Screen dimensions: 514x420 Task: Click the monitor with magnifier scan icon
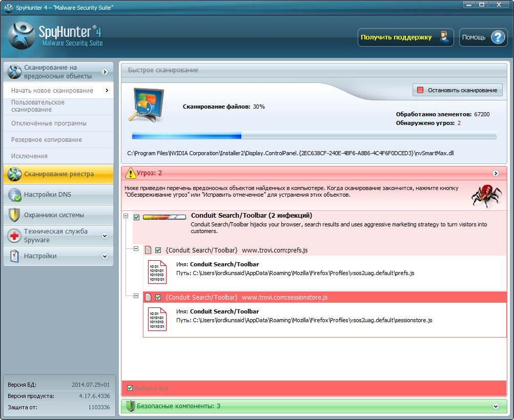point(147,105)
